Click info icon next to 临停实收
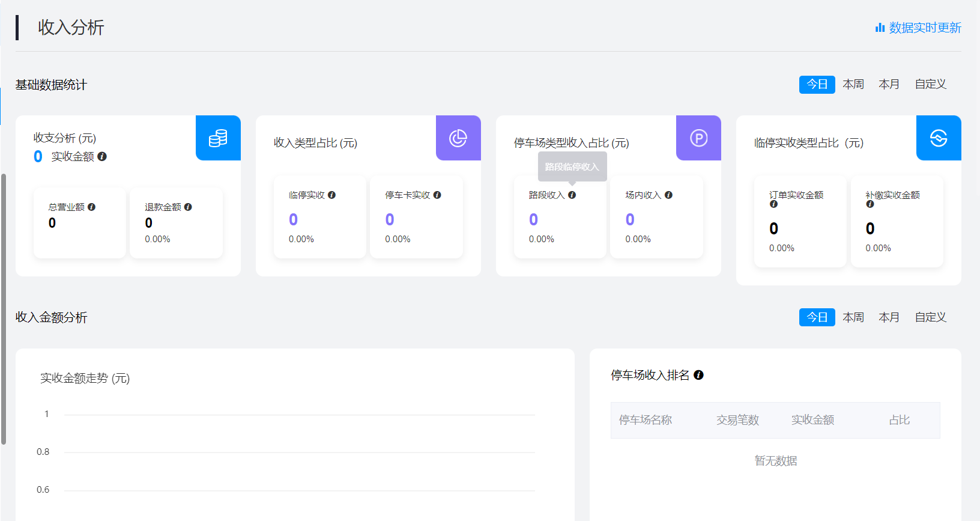 (331, 195)
